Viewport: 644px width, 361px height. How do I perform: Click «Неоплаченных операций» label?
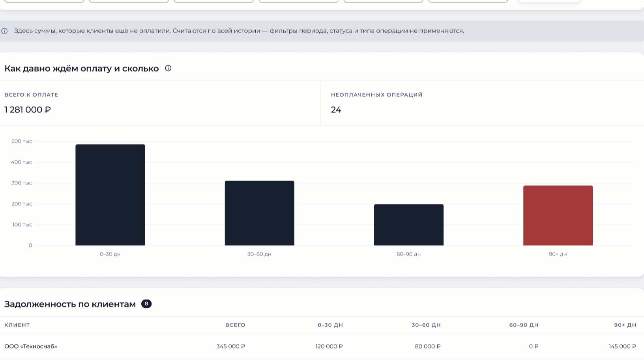point(377,95)
